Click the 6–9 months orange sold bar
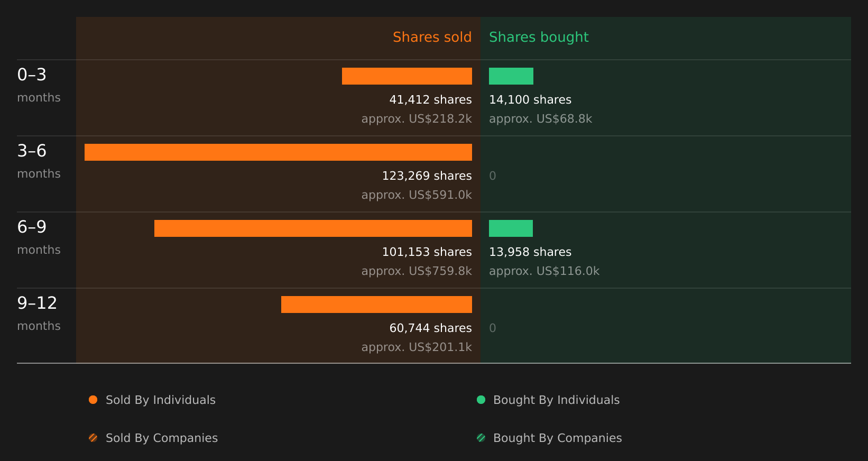The height and width of the screenshot is (461, 868). pos(313,228)
